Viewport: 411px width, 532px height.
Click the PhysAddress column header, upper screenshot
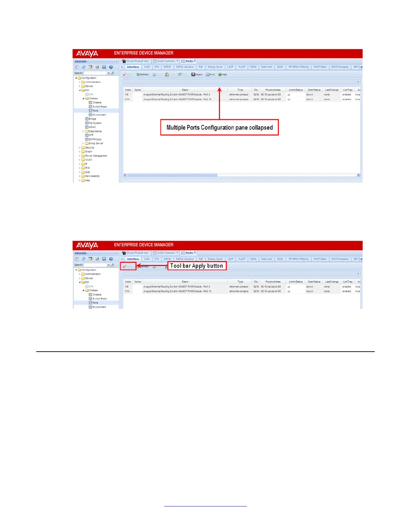[273, 90]
